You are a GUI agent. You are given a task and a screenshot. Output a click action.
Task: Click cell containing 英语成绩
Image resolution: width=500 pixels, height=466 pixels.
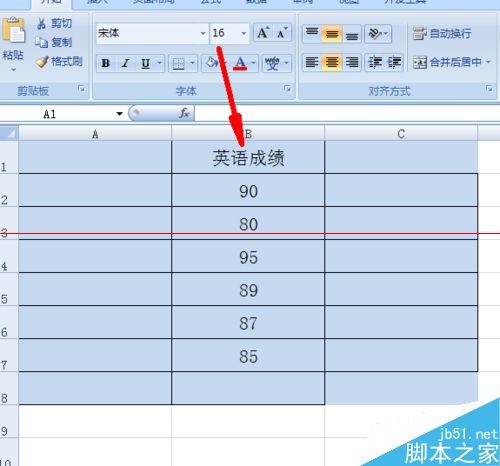[248, 157]
